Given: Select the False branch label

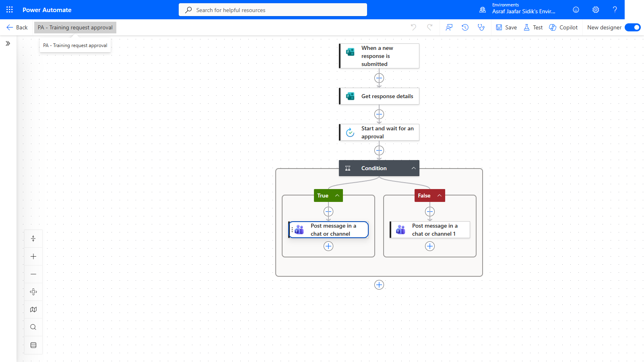Looking at the screenshot, I should click(424, 195).
